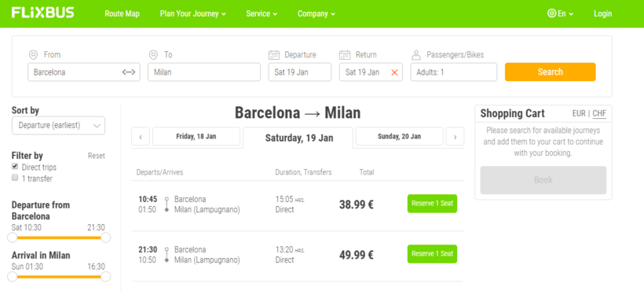Reserve 1 seat on the 10:45 bus
This screenshot has height=291, width=644.
click(432, 204)
